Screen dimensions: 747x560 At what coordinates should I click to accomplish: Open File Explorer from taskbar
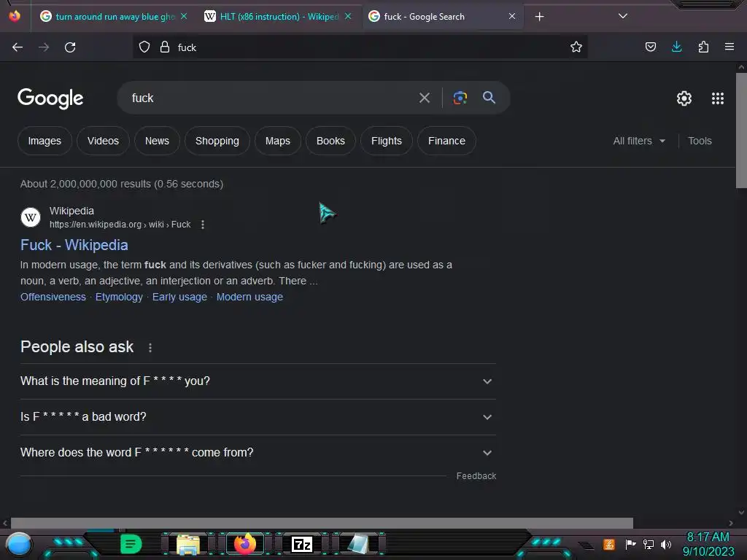[x=188, y=545]
